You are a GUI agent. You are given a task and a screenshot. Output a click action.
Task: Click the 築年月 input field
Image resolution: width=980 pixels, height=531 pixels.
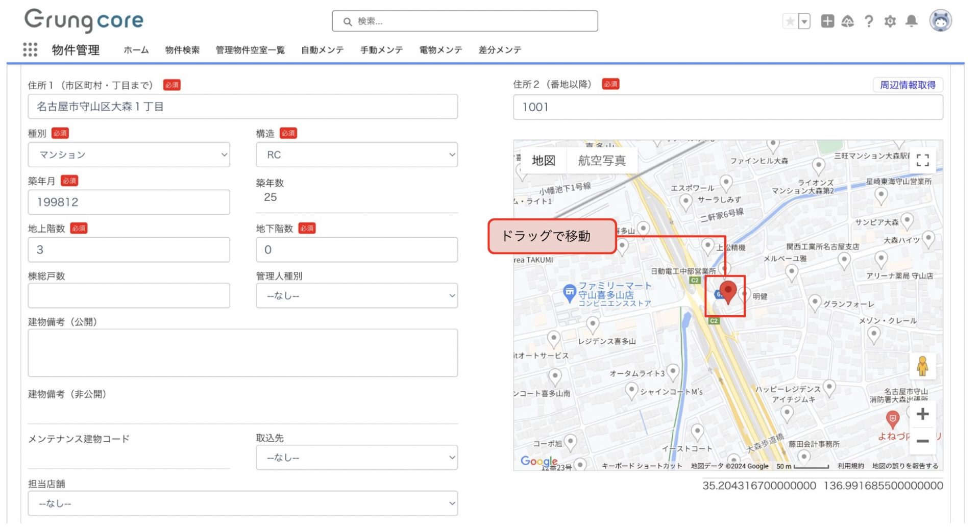pyautogui.click(x=129, y=203)
